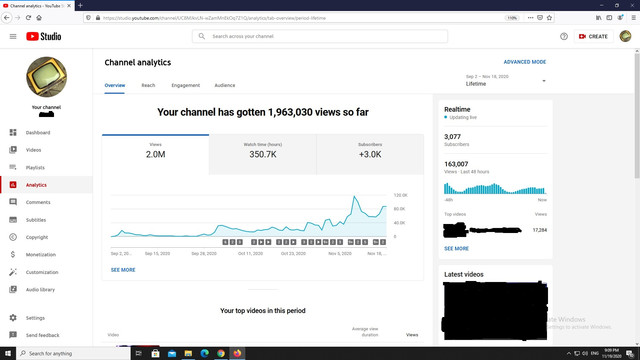Open the new tab plus button
The image size is (640, 360).
coord(80,5)
